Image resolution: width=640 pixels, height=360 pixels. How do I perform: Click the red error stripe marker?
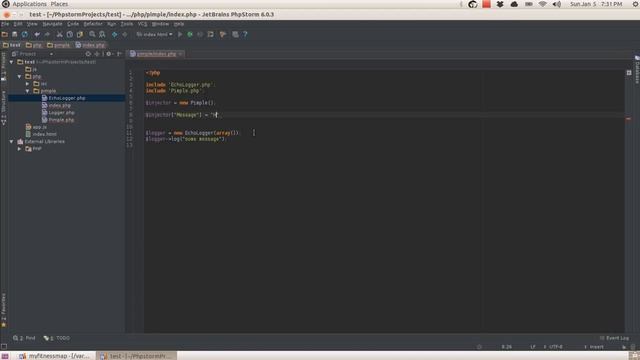click(628, 119)
